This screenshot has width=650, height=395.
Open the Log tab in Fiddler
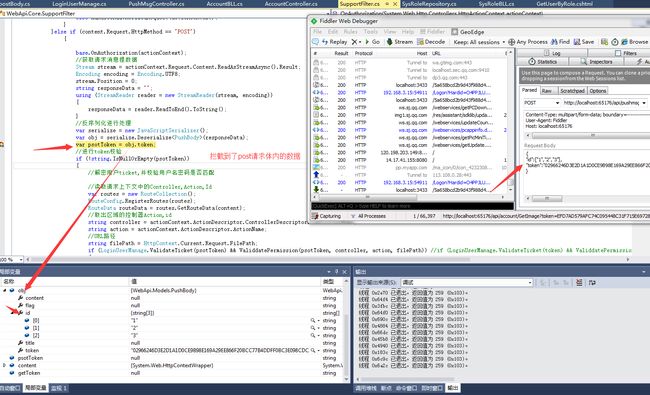[x=552, y=53]
